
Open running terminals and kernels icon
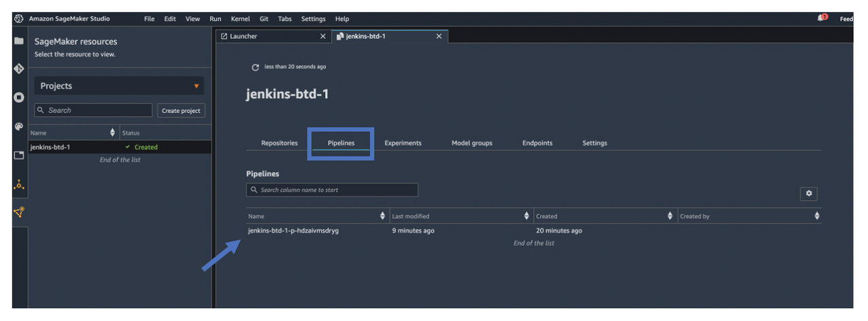coord(19,97)
